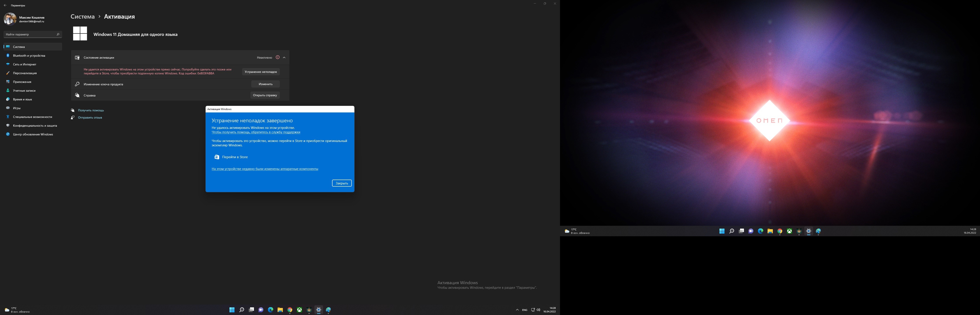The width and height of the screenshot is (980, 315).
Task: Open File Explorer on the OMEN monitor taskbar
Action: (770, 231)
